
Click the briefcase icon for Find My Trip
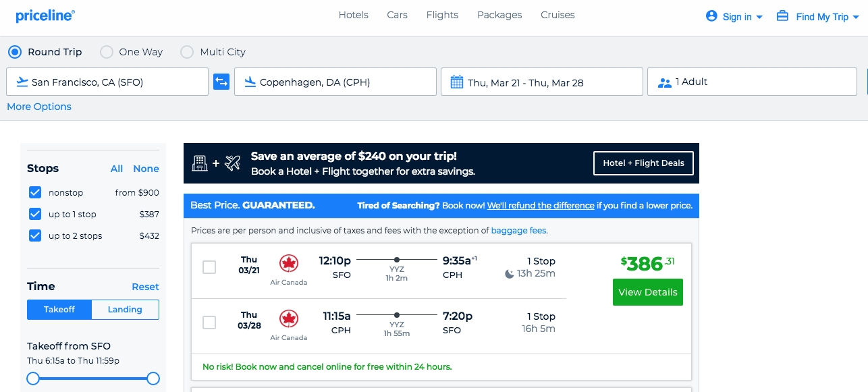point(782,16)
